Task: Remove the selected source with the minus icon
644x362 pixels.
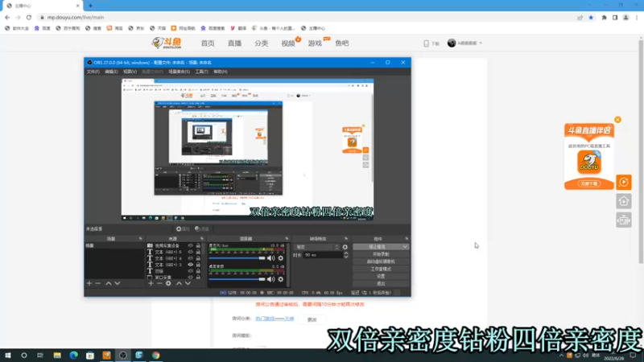Action: pos(159,283)
